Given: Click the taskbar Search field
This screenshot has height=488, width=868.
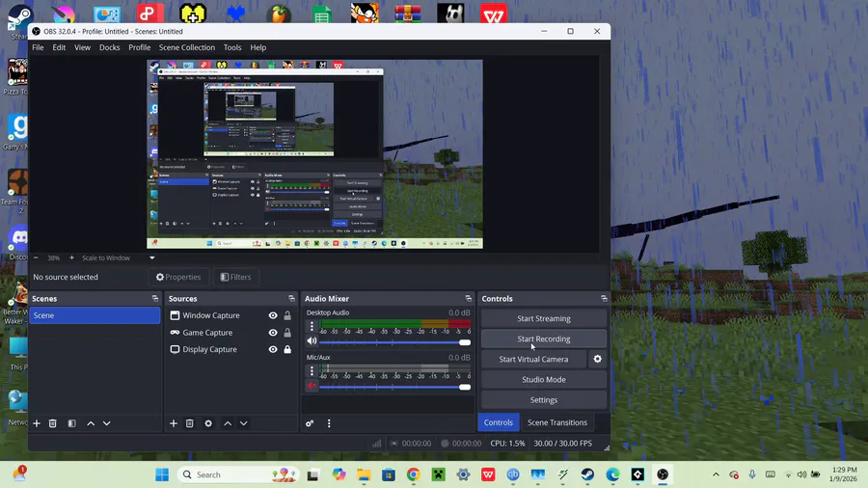Looking at the screenshot, I should tap(238, 474).
